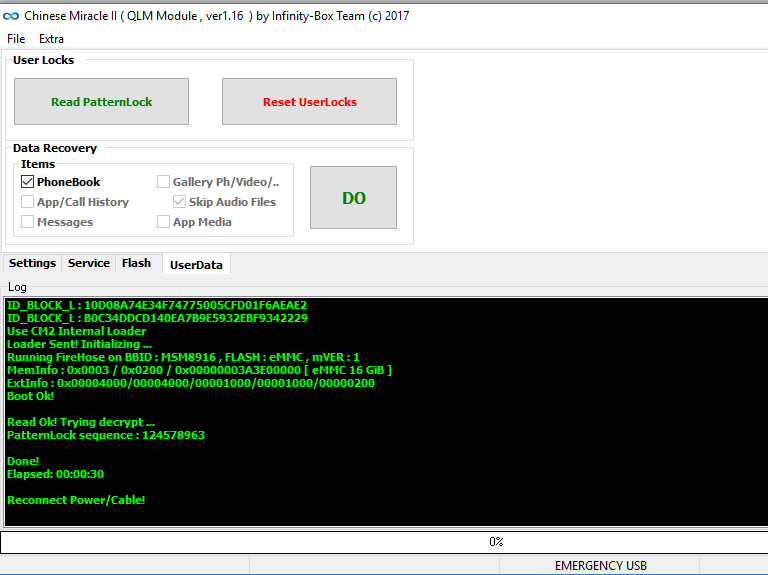Click the PatternLock sequence 124578963 log line
Image resolution: width=768 pixels, height=575 pixels.
[x=106, y=435]
